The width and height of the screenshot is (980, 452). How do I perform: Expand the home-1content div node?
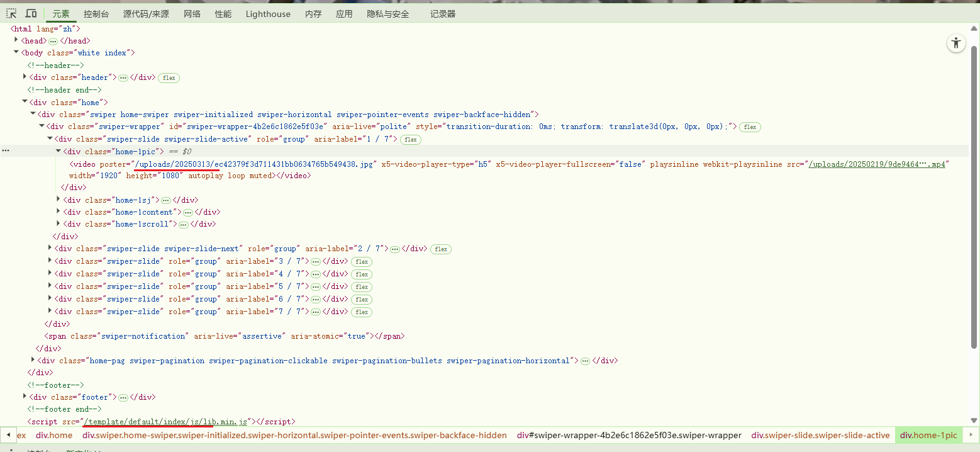pos(58,212)
